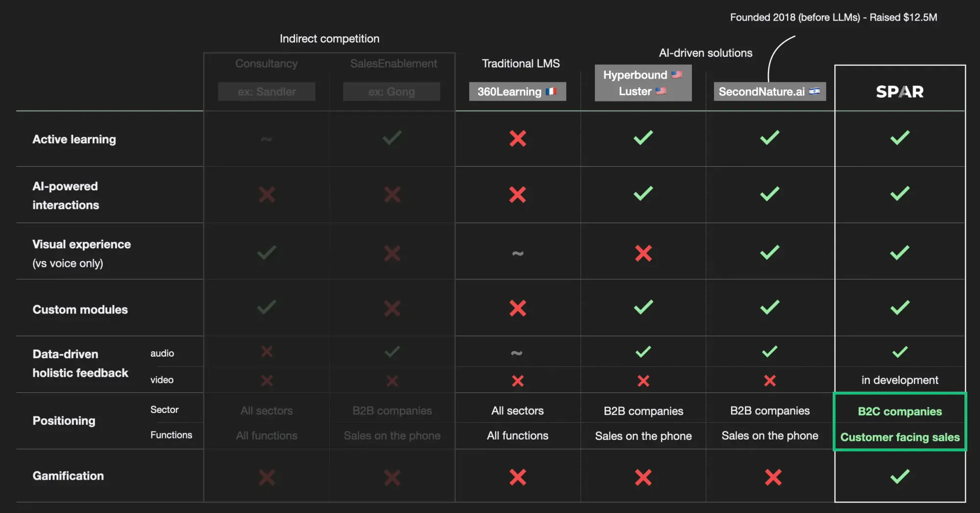Viewport: 980px width, 513px height.
Task: Select the tilde symbol under Consultancy Active learning
Action: click(x=266, y=139)
